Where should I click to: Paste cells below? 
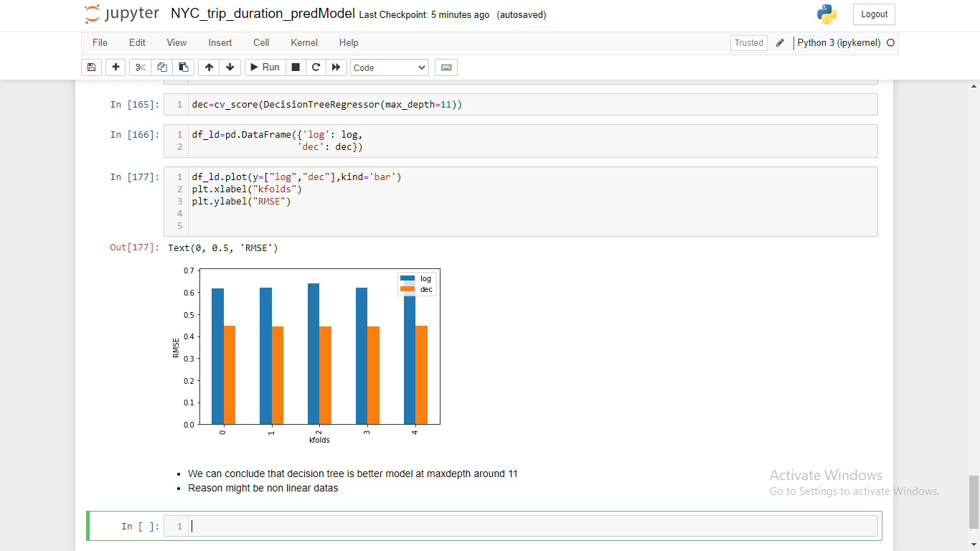(183, 67)
